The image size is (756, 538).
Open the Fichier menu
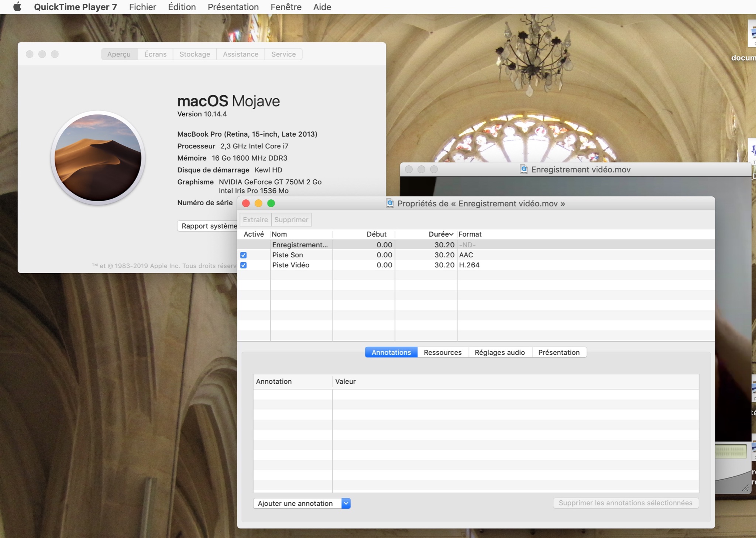point(142,7)
